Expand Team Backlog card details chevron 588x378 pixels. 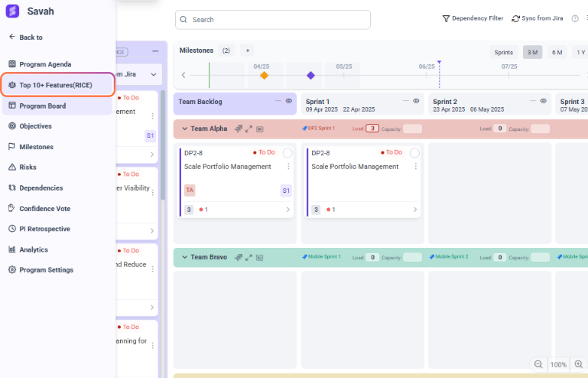[x=288, y=209]
